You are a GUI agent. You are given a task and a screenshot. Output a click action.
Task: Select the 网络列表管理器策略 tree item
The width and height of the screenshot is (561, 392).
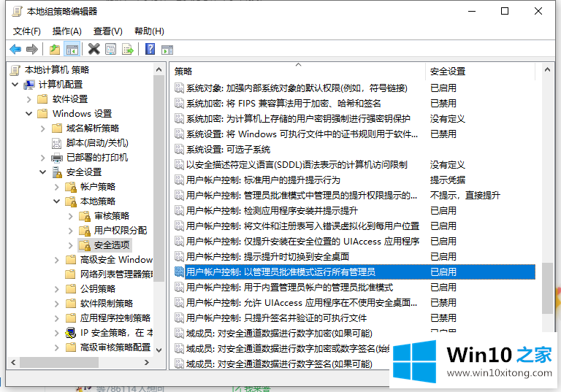(116, 274)
